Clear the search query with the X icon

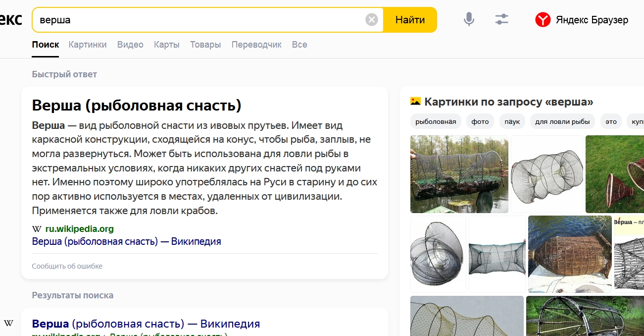coord(372,20)
